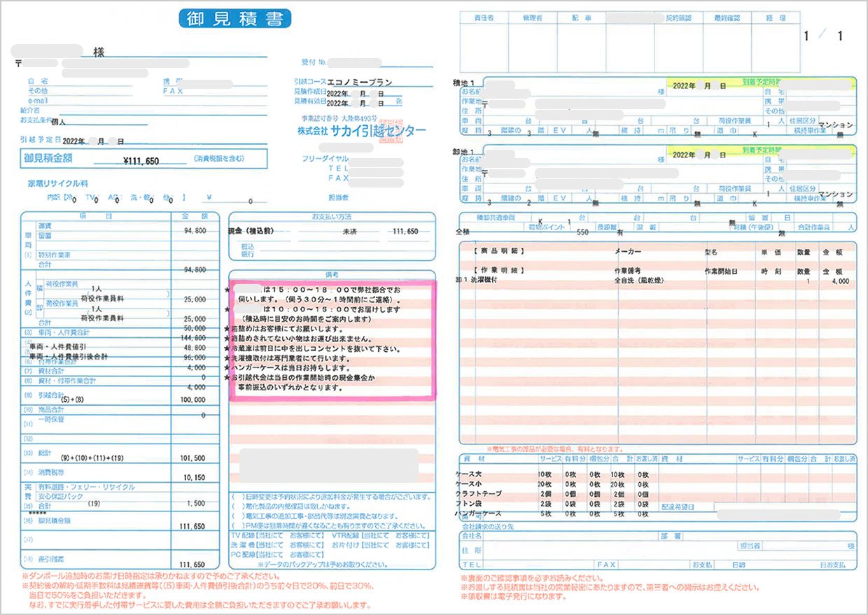This screenshot has height=615, width=868.
Task: Click the page number 1 / 1
Action: pos(824,36)
